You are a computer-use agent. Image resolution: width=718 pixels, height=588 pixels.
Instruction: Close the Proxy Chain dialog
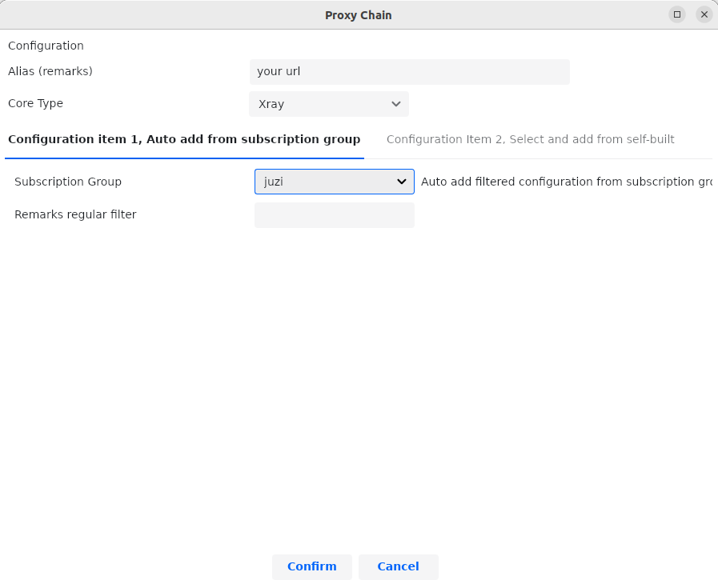click(x=704, y=14)
